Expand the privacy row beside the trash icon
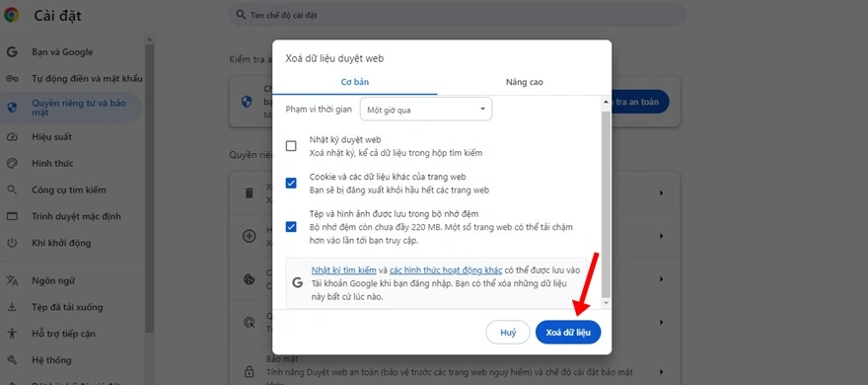This screenshot has width=868, height=385. pos(661,193)
